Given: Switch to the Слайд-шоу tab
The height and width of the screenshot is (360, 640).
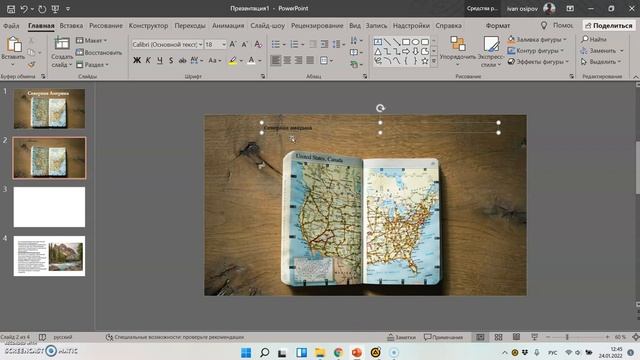Looking at the screenshot, I should [267, 25].
